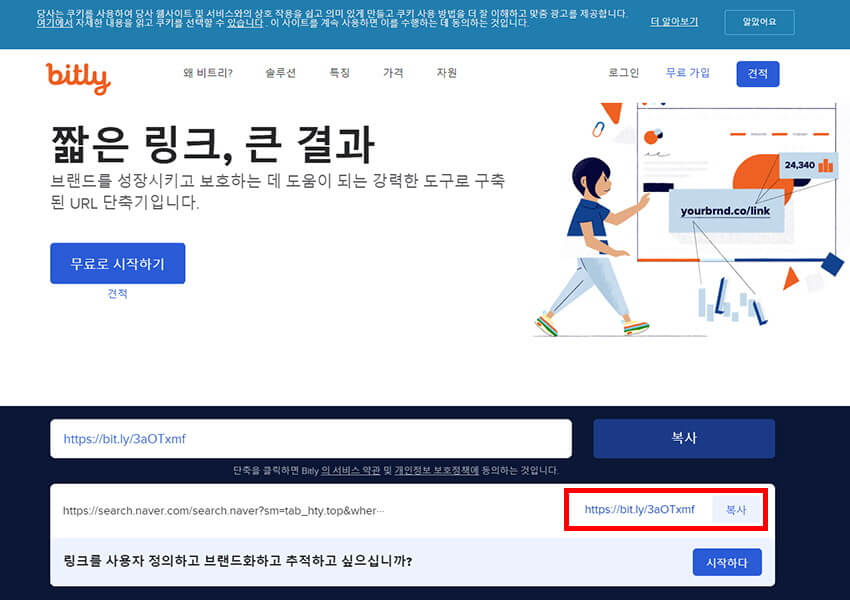
Task: Open the 왜 비트리? menu
Action: pyautogui.click(x=208, y=73)
